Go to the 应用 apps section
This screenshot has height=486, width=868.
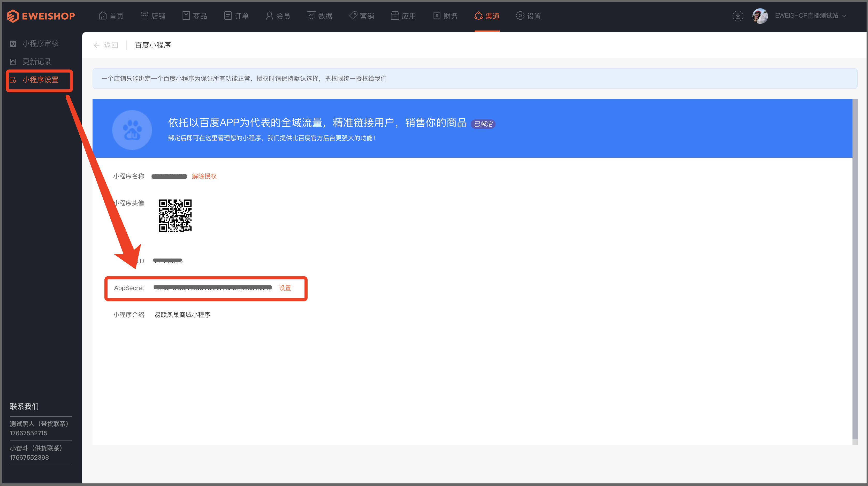point(404,16)
